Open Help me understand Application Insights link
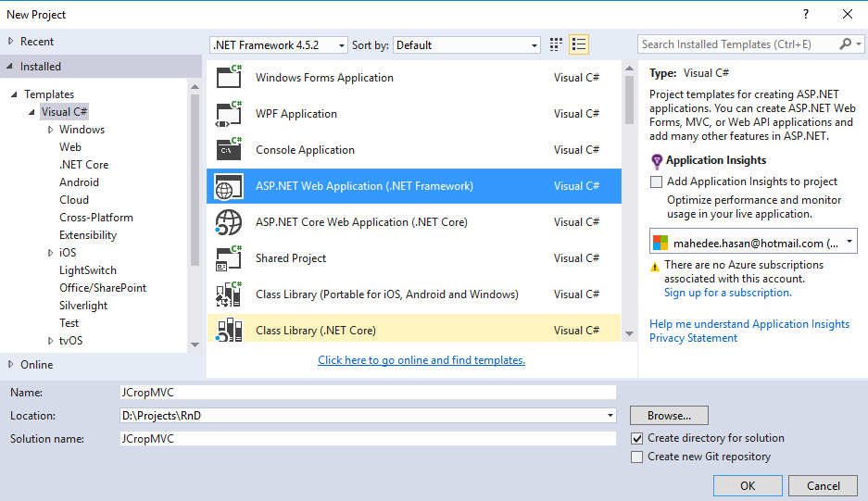 (749, 324)
